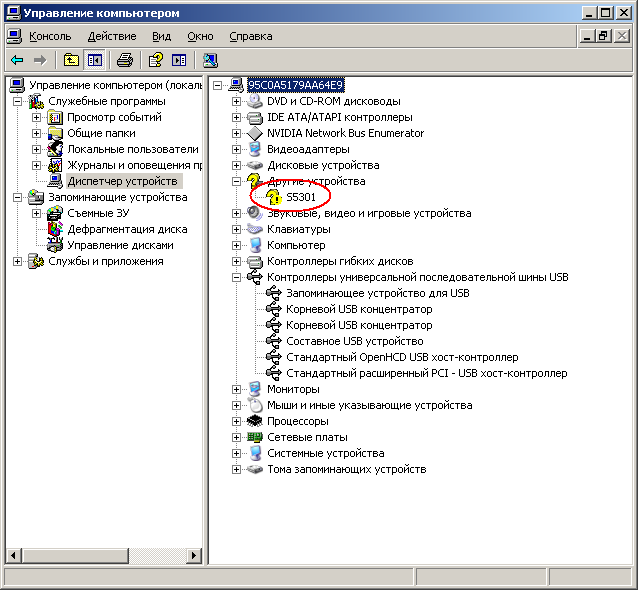
Task: Click the Контроллеры USB category icon
Action: (255, 277)
